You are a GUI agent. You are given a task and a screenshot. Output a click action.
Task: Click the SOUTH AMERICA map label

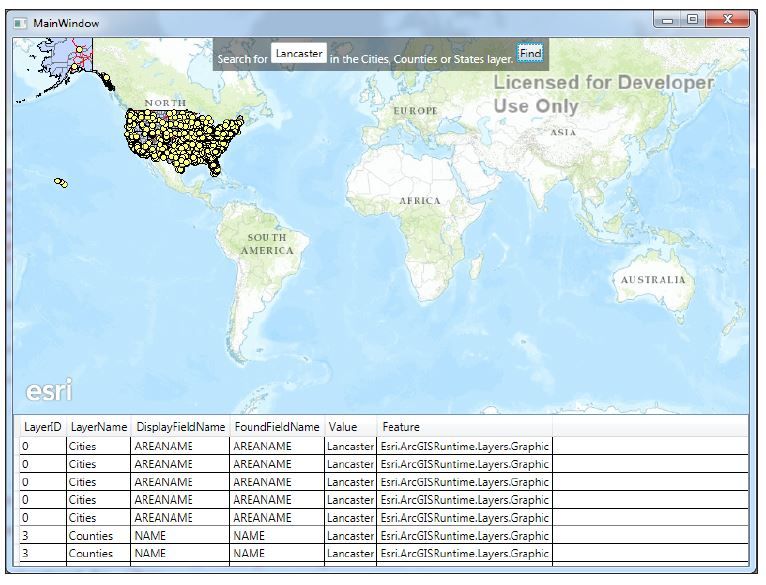(x=267, y=244)
